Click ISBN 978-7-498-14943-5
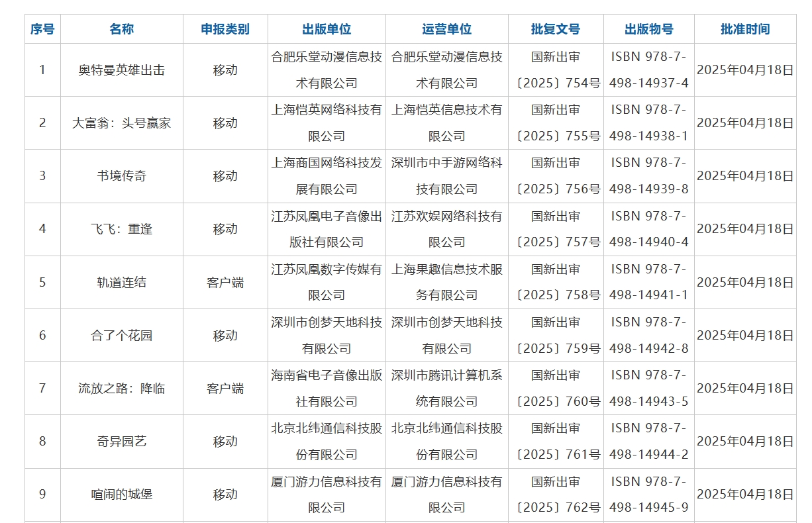The image size is (812, 523). 649,389
